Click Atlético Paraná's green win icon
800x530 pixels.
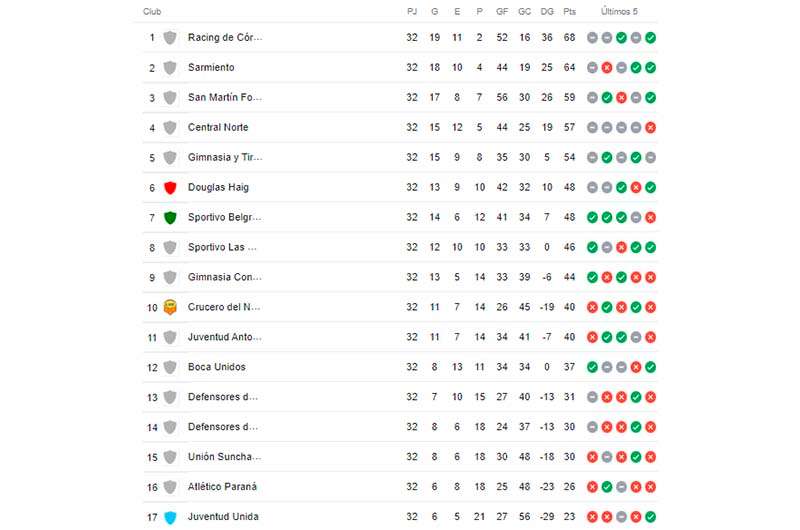coord(607,487)
